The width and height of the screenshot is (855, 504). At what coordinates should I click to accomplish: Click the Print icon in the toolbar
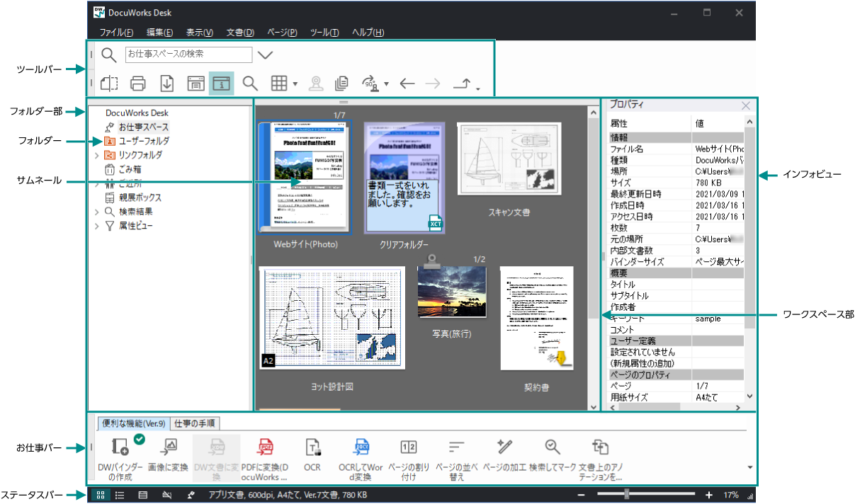[x=138, y=84]
